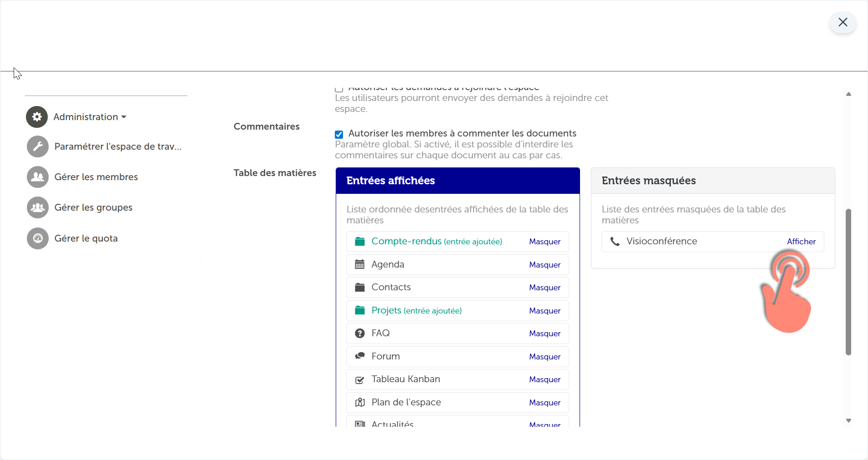
Task: Click the wrench icon for workspace settings
Action: (x=38, y=147)
